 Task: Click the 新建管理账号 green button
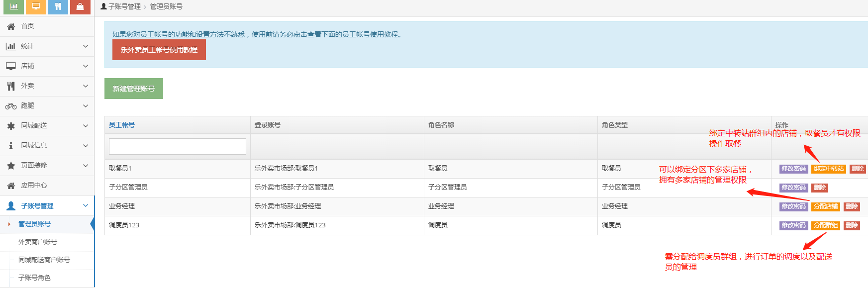pyautogui.click(x=133, y=89)
